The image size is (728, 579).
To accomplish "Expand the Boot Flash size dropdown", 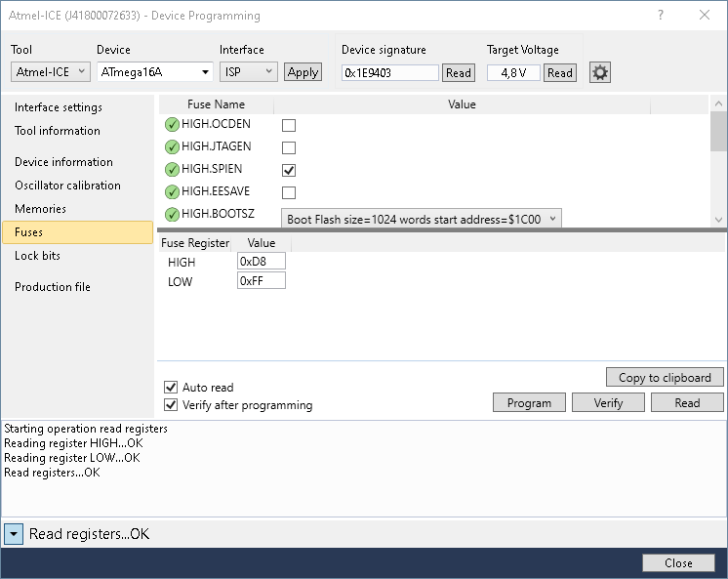I will coord(421,220).
